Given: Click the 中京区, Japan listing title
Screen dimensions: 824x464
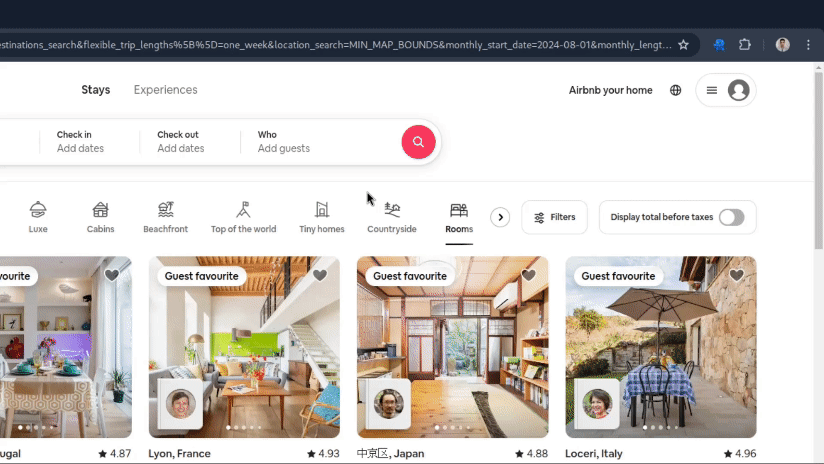Looking at the screenshot, I should click(x=390, y=453).
